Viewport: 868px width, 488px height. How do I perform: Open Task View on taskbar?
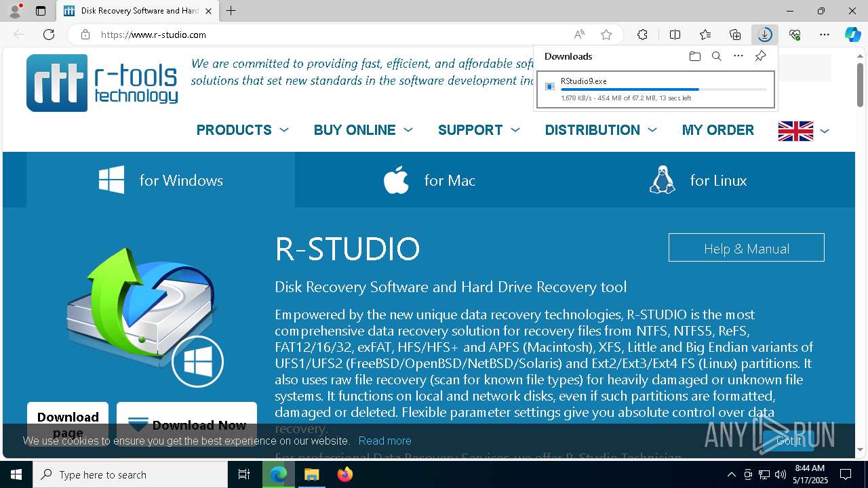pyautogui.click(x=244, y=474)
